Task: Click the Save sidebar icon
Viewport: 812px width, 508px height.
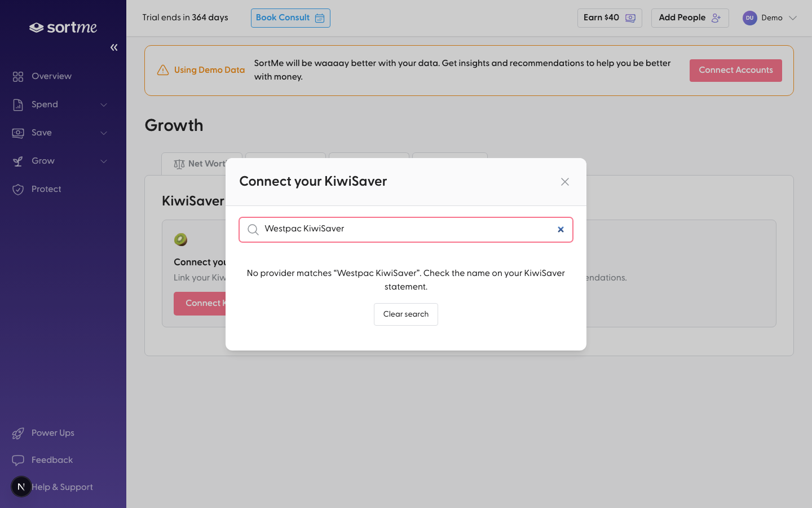Action: click(x=18, y=133)
